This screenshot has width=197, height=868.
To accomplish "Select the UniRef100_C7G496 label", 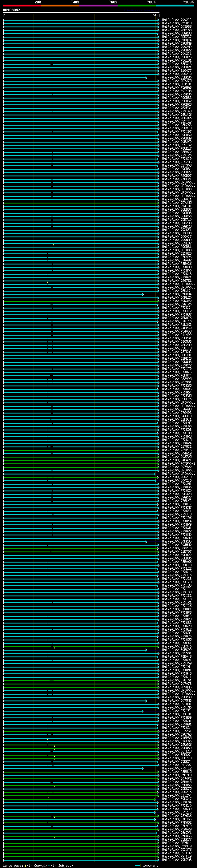I will [177, 257].
